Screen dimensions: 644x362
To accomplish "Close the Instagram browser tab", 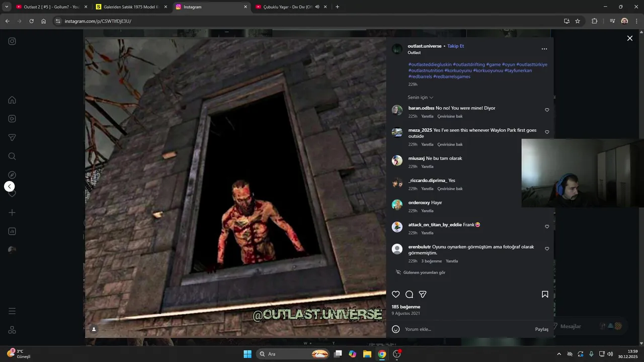I will click(246, 7).
